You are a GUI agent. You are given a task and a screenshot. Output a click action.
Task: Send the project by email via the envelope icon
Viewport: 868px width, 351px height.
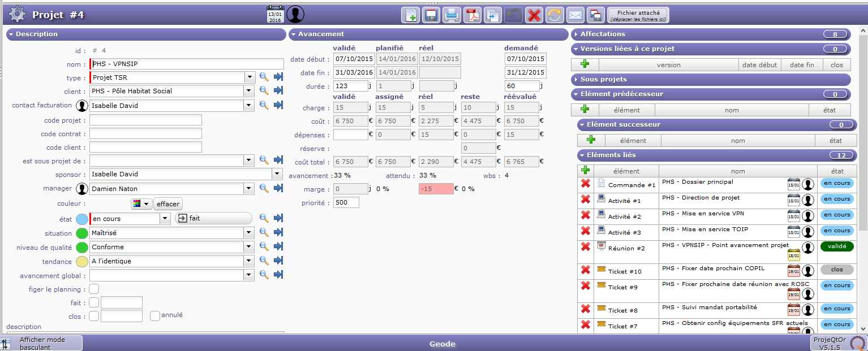(x=575, y=15)
